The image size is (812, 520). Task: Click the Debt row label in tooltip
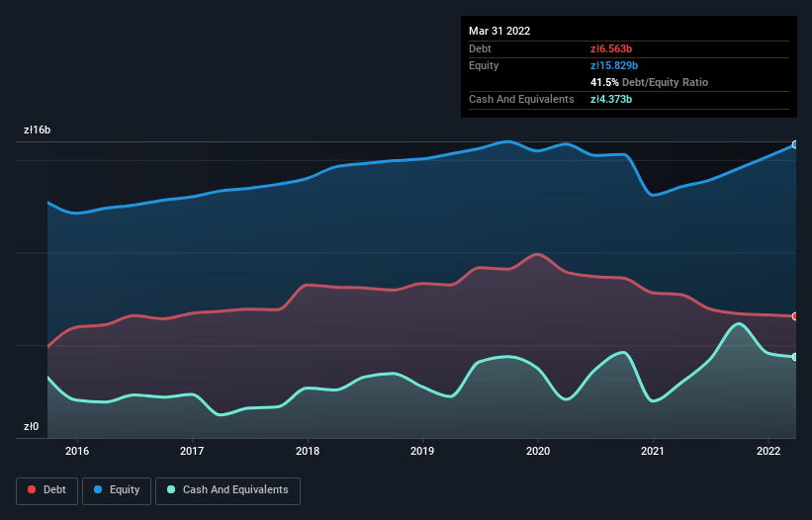(480, 48)
